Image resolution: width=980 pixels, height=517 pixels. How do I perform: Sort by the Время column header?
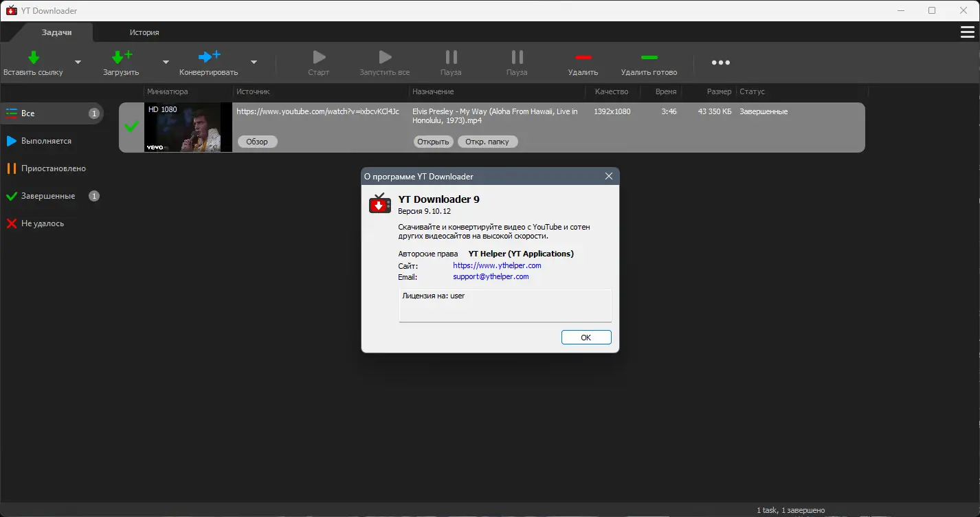tap(661, 91)
